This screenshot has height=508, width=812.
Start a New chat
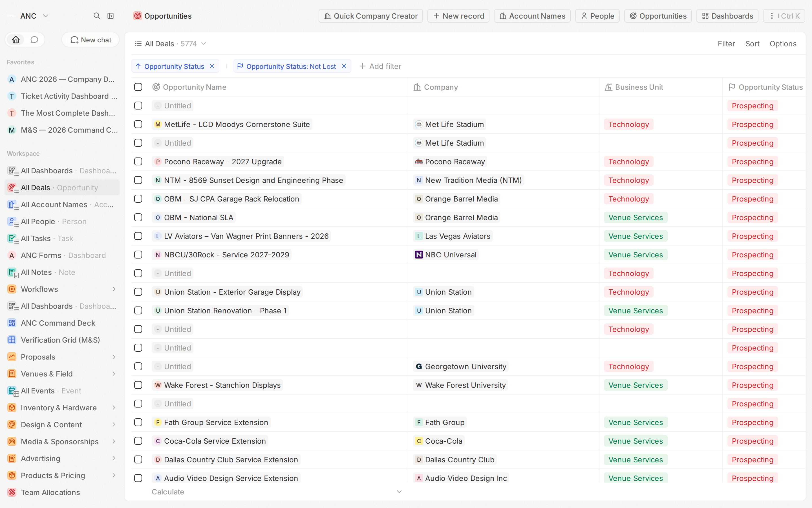pos(91,40)
